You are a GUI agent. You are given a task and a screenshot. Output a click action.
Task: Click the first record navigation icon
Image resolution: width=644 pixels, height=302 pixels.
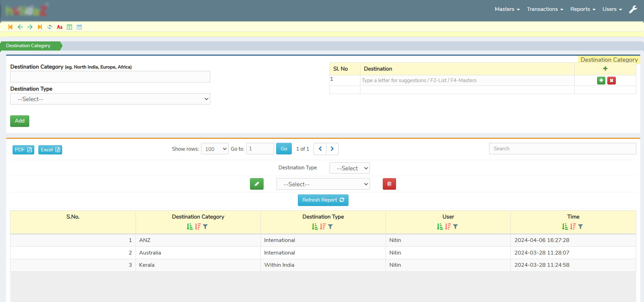[10, 27]
